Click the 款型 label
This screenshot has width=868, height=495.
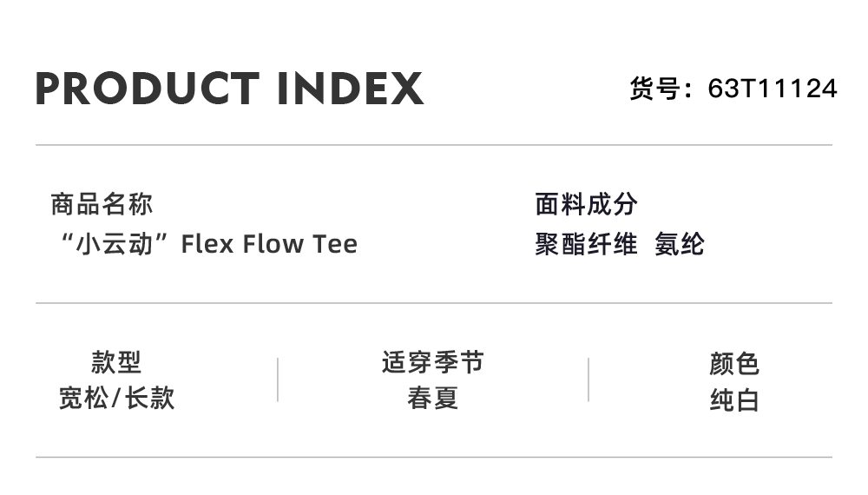[x=116, y=362]
